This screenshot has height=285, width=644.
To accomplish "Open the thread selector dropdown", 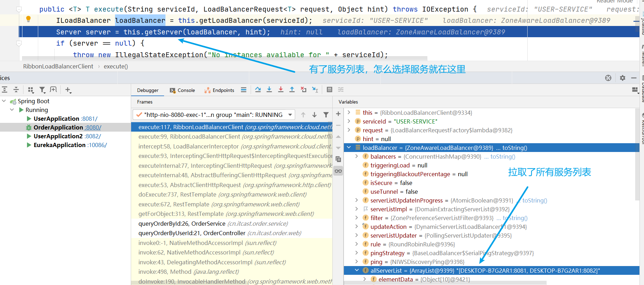I will (x=290, y=115).
